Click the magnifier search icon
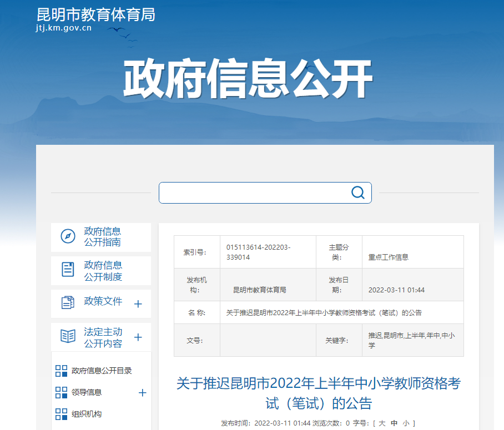 pos(358,193)
